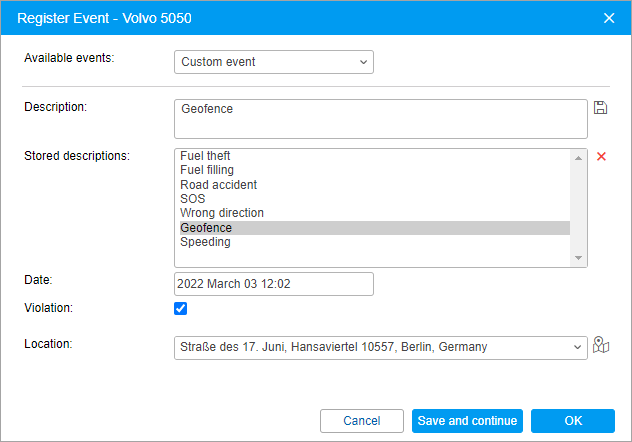The width and height of the screenshot is (632, 442).
Task: Pick SOS in stored descriptions list
Action: tap(374, 199)
